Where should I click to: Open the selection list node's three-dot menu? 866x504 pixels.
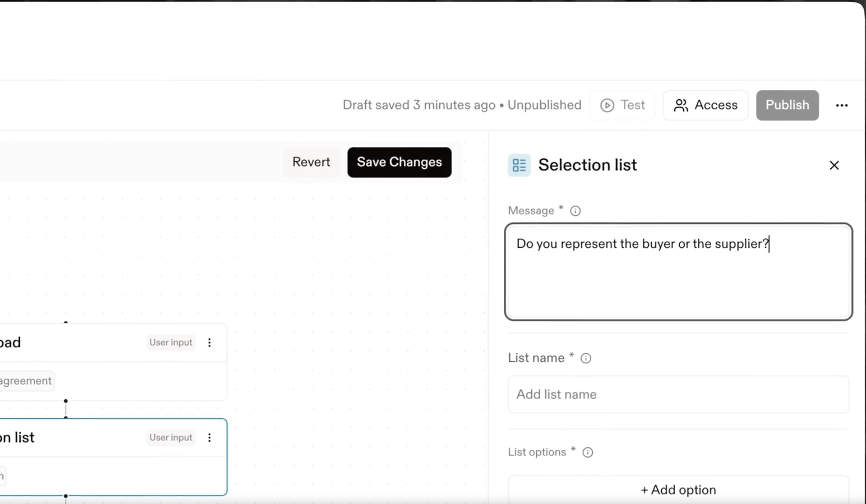[209, 437]
